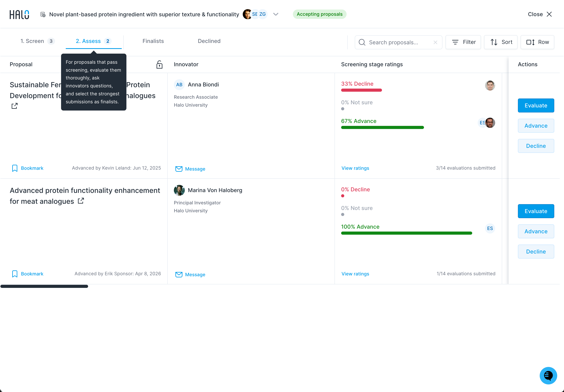Viewport: 564px width, 392px height.
Task: Click the ES avatar on 100% Advance
Action: pos(490,228)
